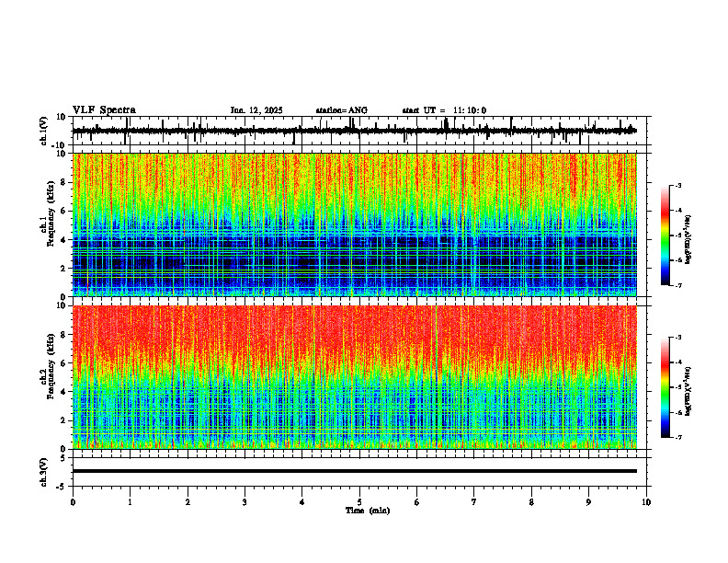Screen dimensions: 728x563
Task: Click the time axis tick label "5"
Action: (359, 502)
